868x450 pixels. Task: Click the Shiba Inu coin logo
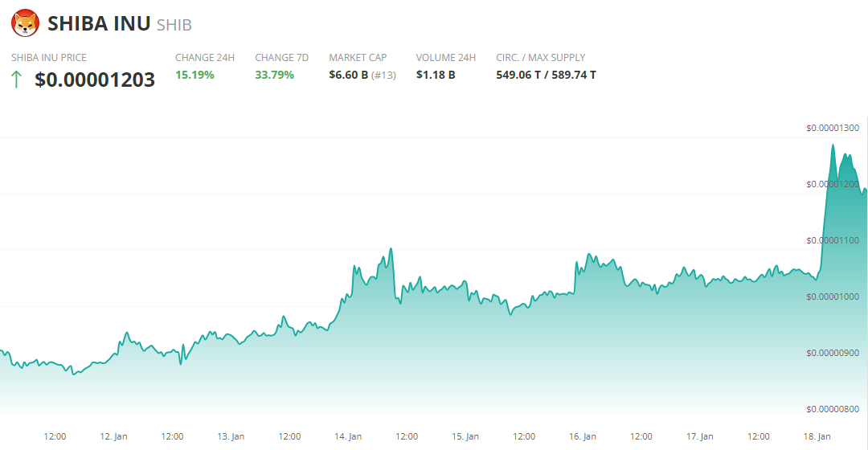tap(25, 23)
